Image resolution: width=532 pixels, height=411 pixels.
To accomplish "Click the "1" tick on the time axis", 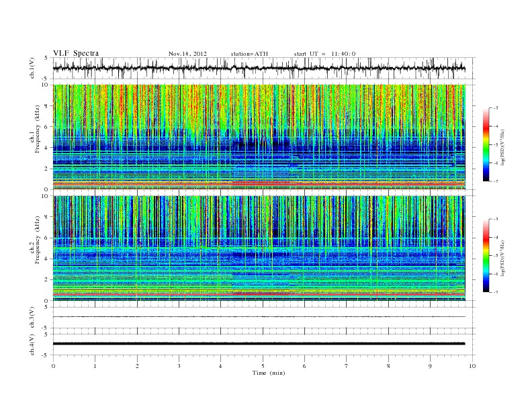I will point(95,366).
